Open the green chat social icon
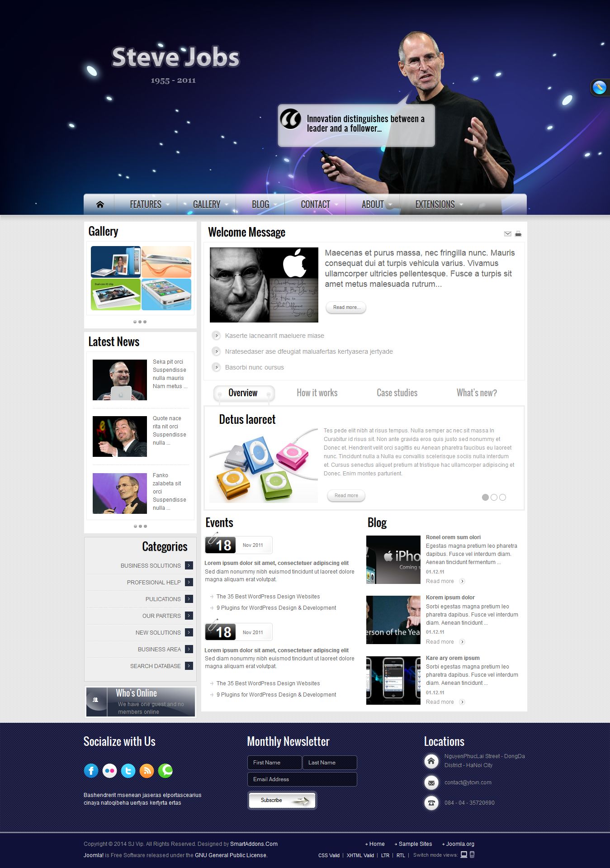 [x=165, y=770]
